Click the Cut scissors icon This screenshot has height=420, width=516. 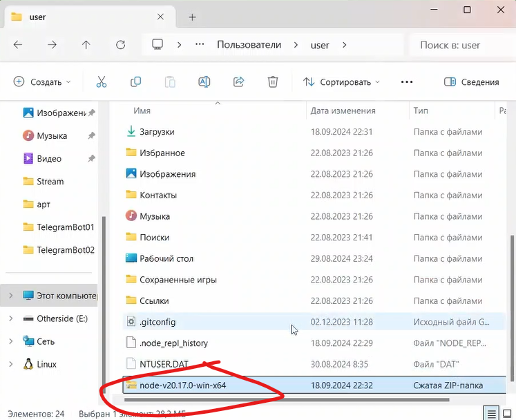(x=102, y=82)
